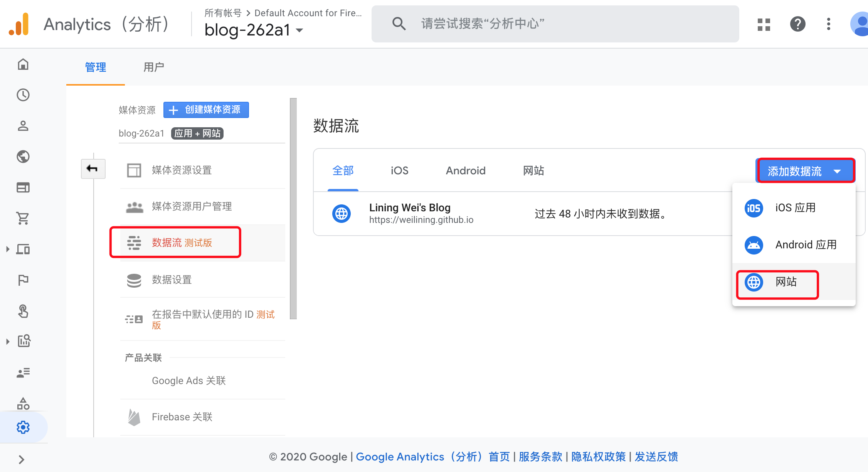Click the help question mark icon
The width and height of the screenshot is (868, 472).
pos(797,24)
